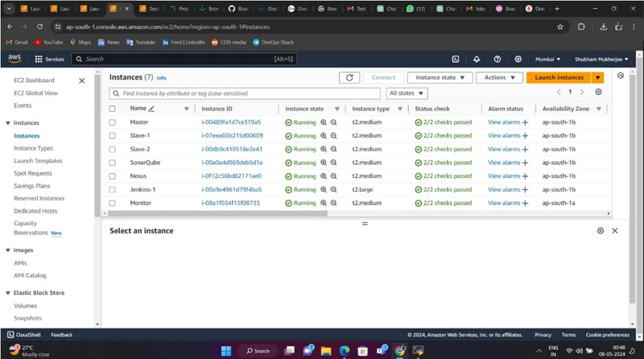Screen dimensions: 644x359
Task: Open AMIs in sidebar
Action: (x=20, y=263)
